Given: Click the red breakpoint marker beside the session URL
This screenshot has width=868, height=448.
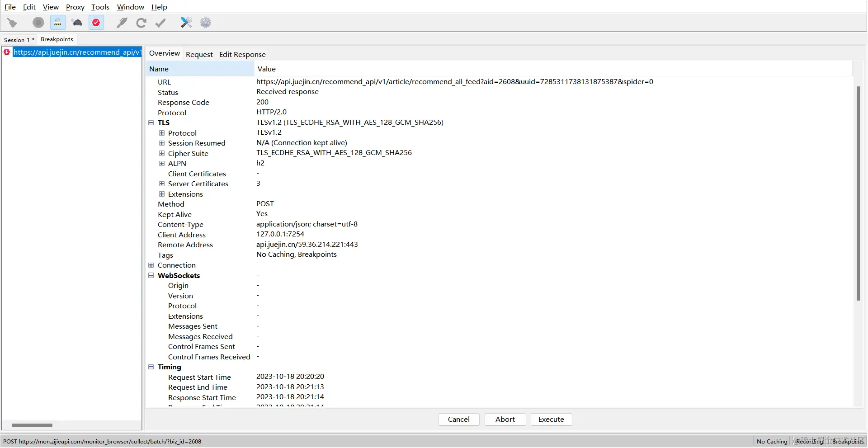Looking at the screenshot, I should (x=7, y=52).
